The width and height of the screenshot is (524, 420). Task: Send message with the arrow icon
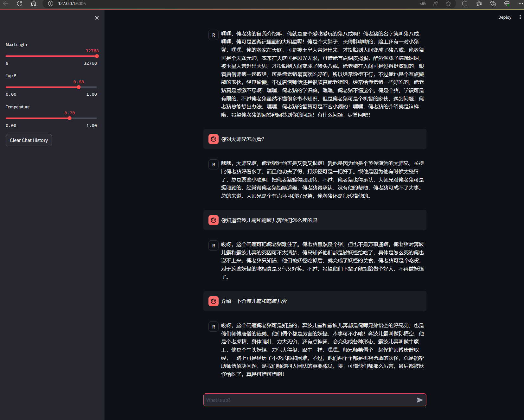coord(420,400)
